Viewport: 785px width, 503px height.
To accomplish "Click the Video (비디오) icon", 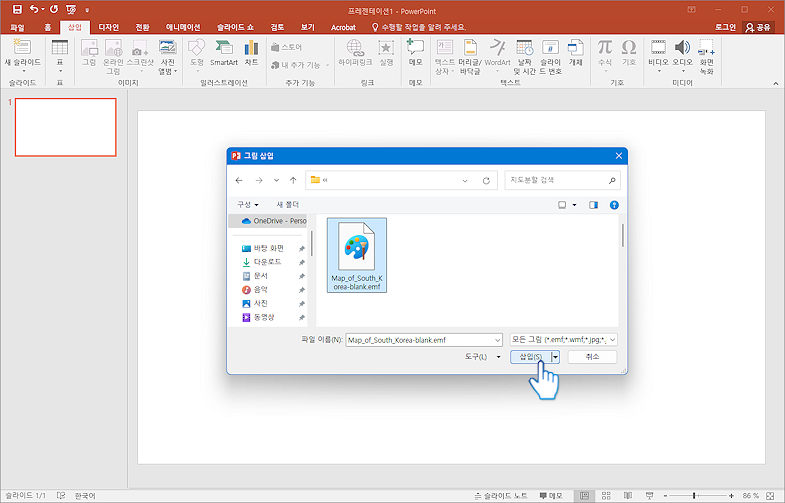I will tap(658, 47).
